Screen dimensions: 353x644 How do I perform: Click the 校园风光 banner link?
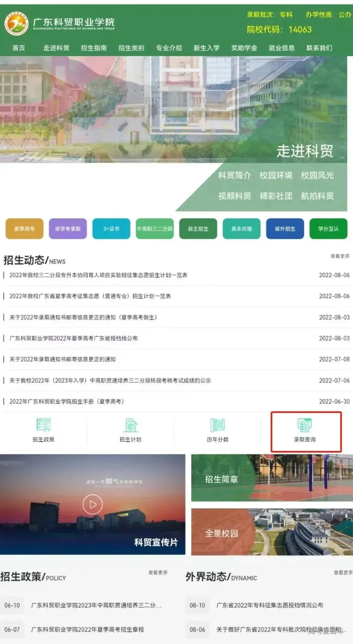[x=317, y=175]
